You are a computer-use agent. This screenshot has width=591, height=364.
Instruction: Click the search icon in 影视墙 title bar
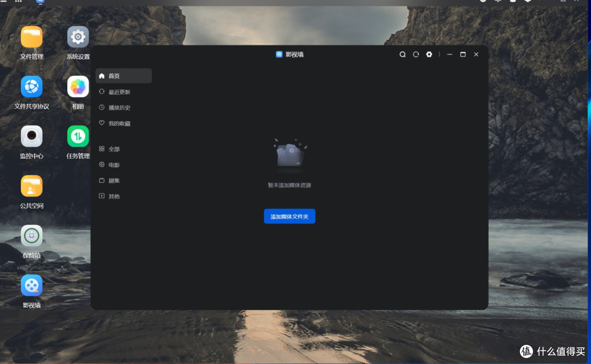403,55
